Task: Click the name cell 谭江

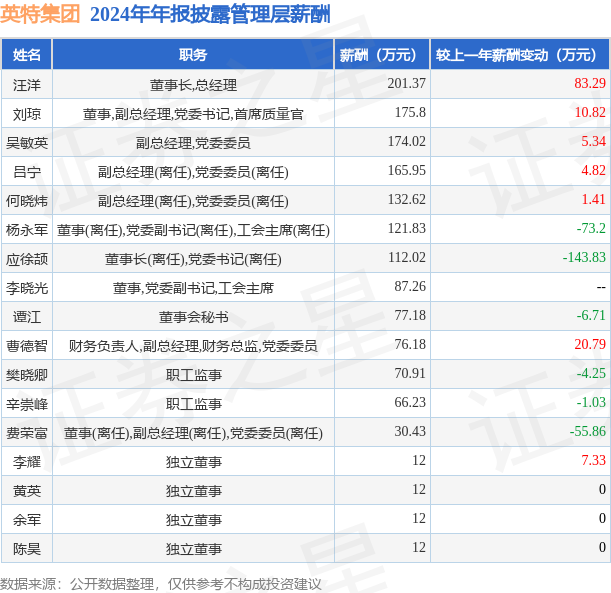Action: coord(26,317)
